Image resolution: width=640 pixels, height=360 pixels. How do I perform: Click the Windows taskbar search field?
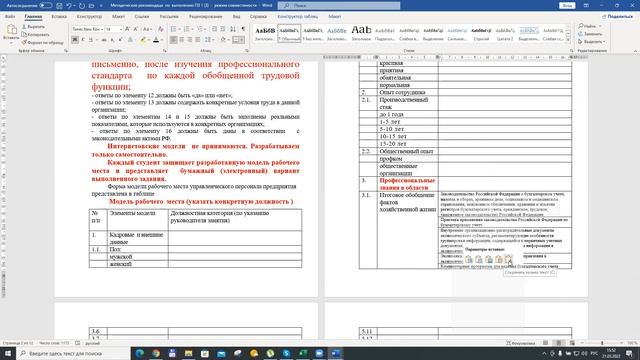point(73,353)
